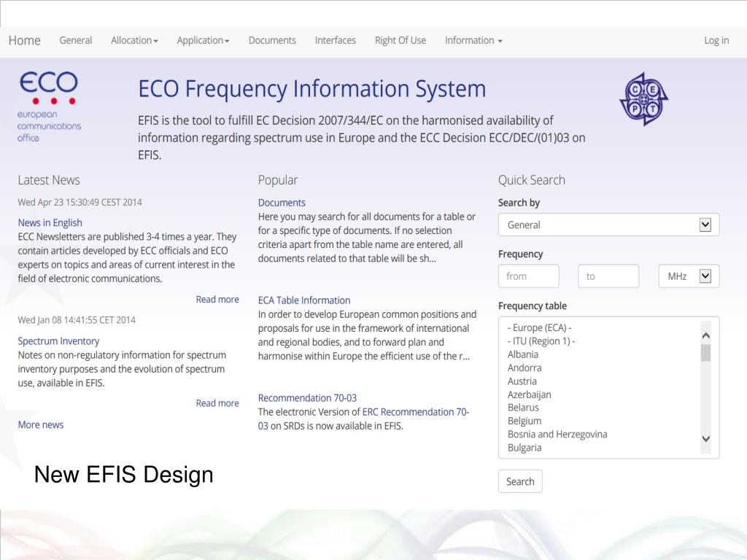The width and height of the screenshot is (747, 560).
Task: Open the Recommendation 70-03 heading link
Action: pos(307,398)
